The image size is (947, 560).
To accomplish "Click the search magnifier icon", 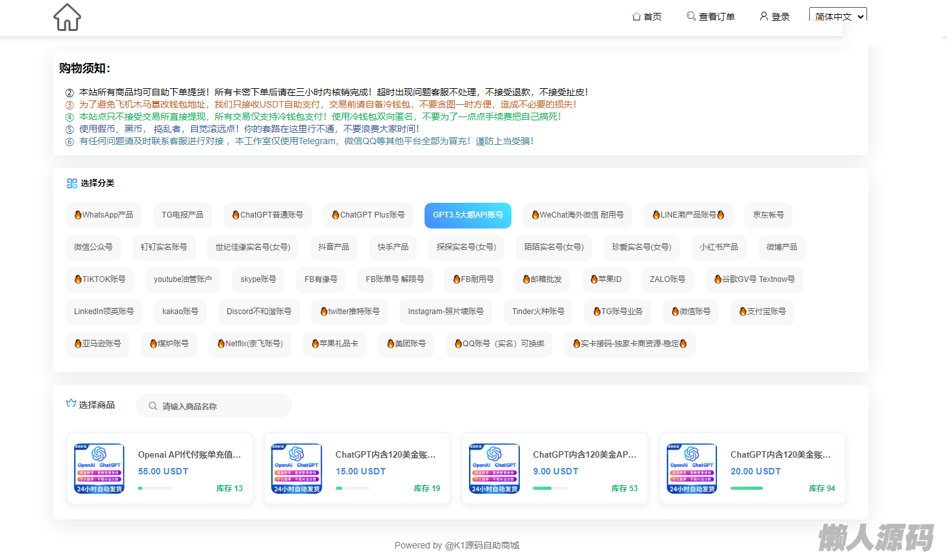I will point(153,406).
